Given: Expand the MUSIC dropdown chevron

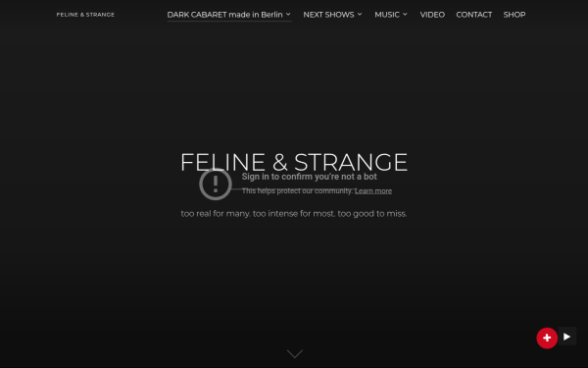Looking at the screenshot, I should click(x=405, y=15).
